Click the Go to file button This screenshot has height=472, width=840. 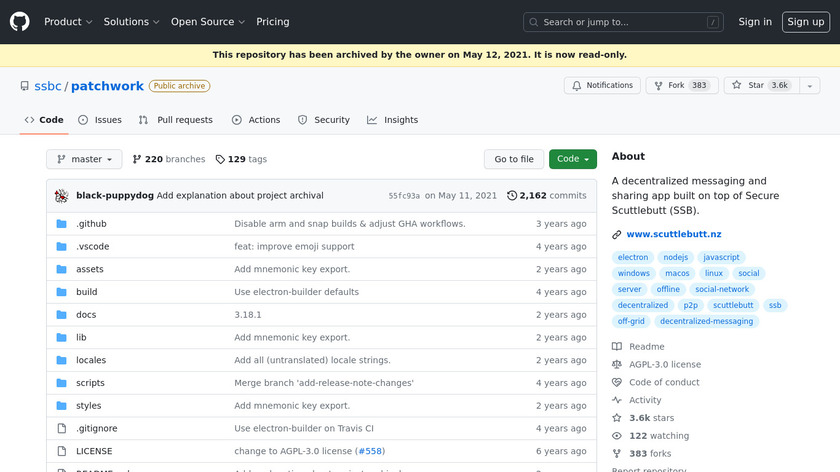pos(514,159)
